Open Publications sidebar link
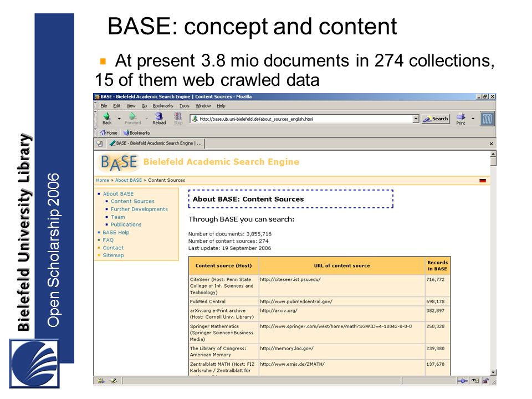532x399 pixels. click(x=126, y=224)
